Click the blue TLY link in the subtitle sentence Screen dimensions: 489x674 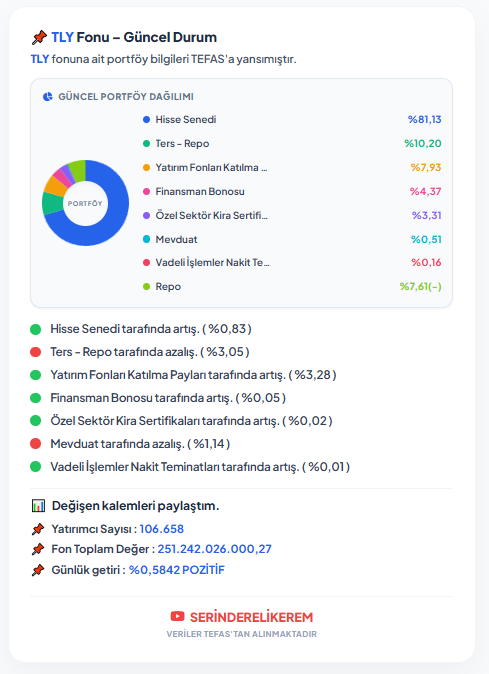(40, 59)
